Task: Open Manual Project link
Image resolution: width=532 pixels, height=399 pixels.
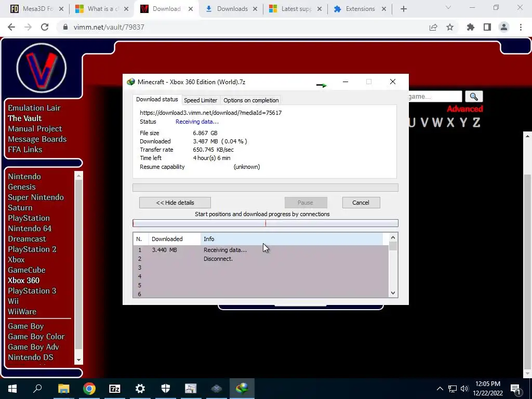Action: point(35,129)
